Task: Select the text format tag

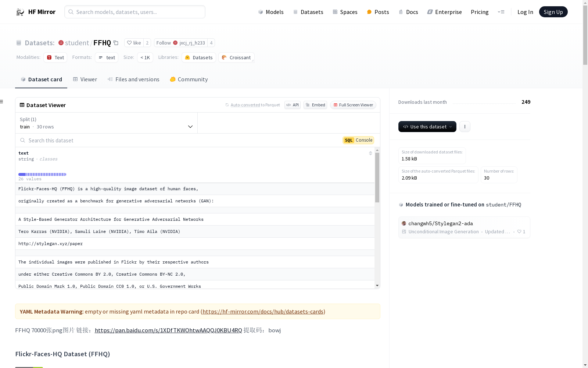Action: tap(107, 57)
